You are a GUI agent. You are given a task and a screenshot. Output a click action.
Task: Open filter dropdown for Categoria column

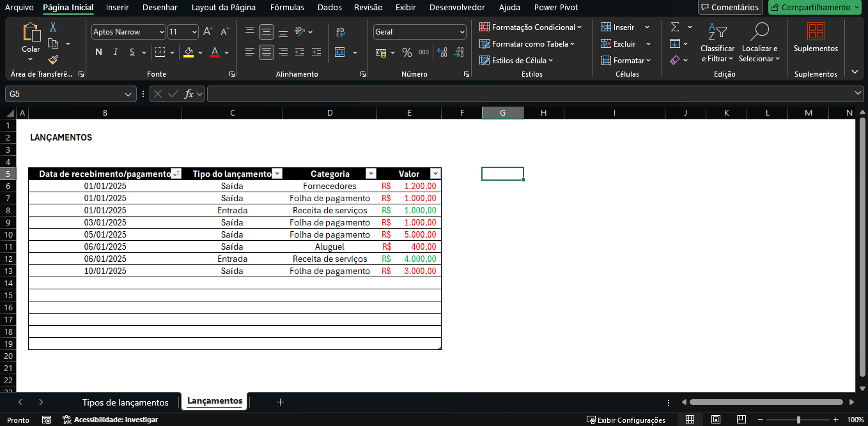click(371, 174)
